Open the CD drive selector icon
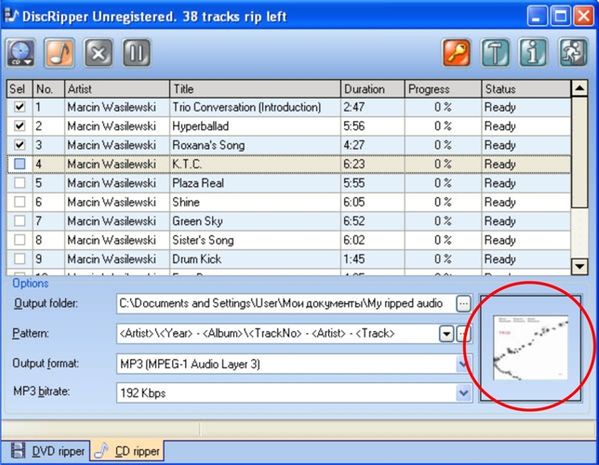 click(21, 53)
